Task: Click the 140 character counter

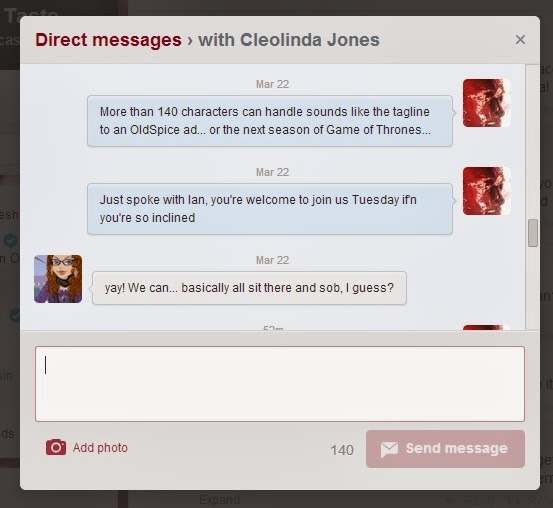Action: (342, 450)
